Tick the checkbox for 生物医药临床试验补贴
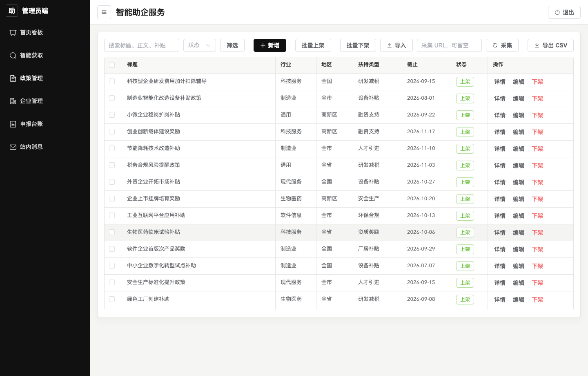Viewport: 588px width, 376px height. pos(112,232)
